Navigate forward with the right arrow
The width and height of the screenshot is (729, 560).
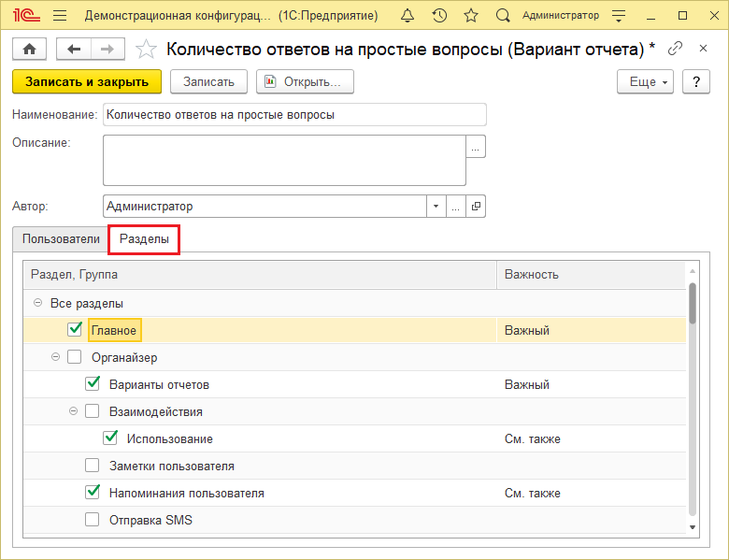coord(107,49)
